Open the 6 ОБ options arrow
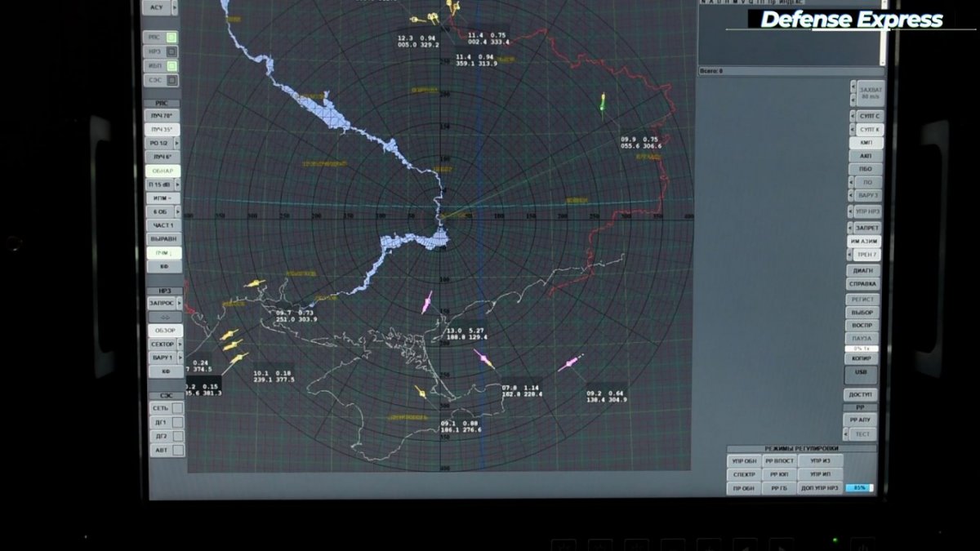980x551 pixels. click(x=177, y=211)
